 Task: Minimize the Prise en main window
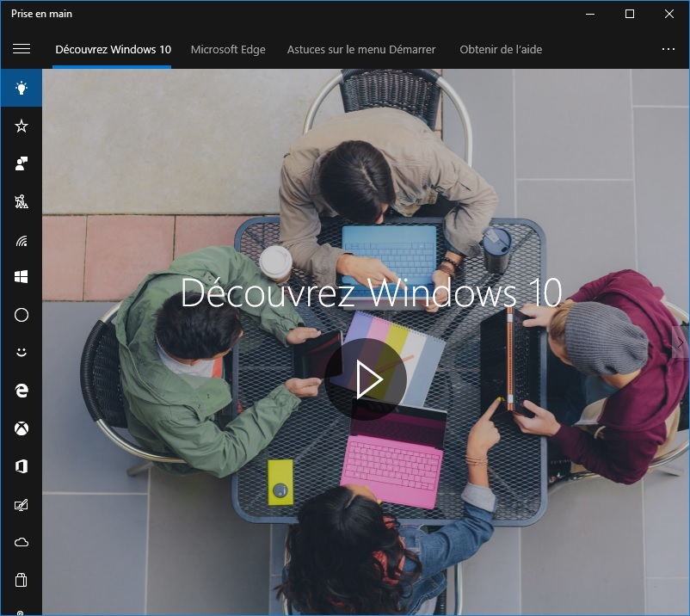point(590,14)
